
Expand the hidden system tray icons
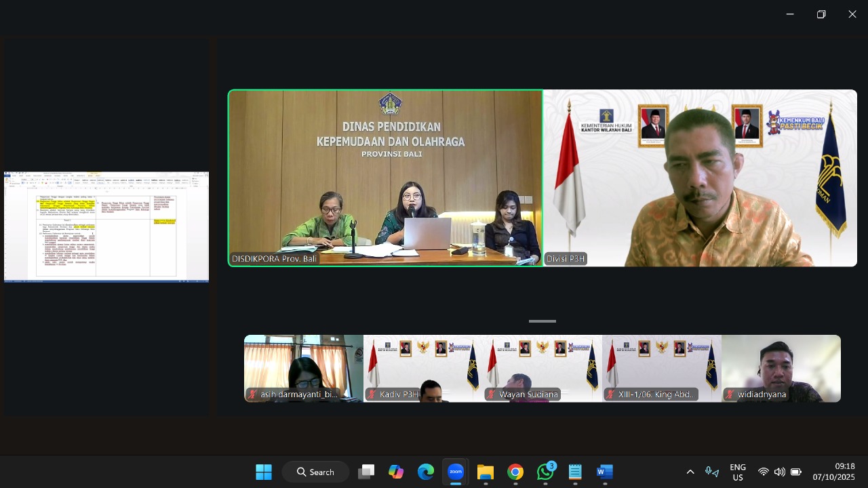point(690,472)
